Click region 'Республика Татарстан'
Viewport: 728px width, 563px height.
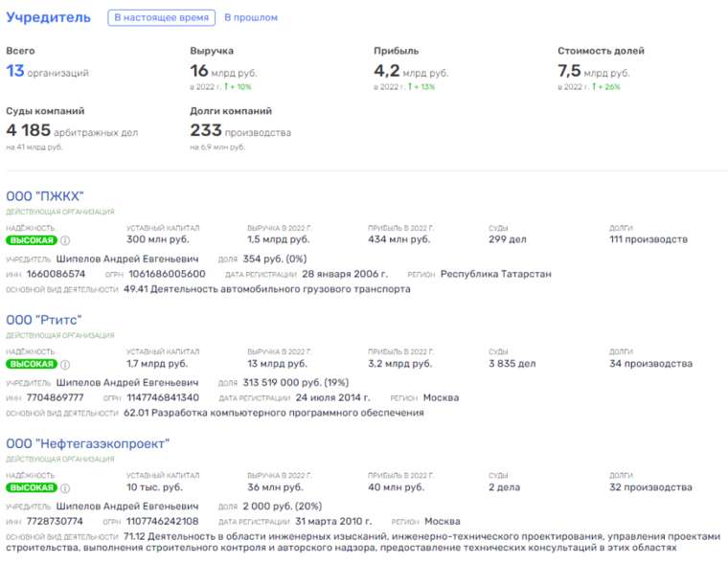point(496,274)
